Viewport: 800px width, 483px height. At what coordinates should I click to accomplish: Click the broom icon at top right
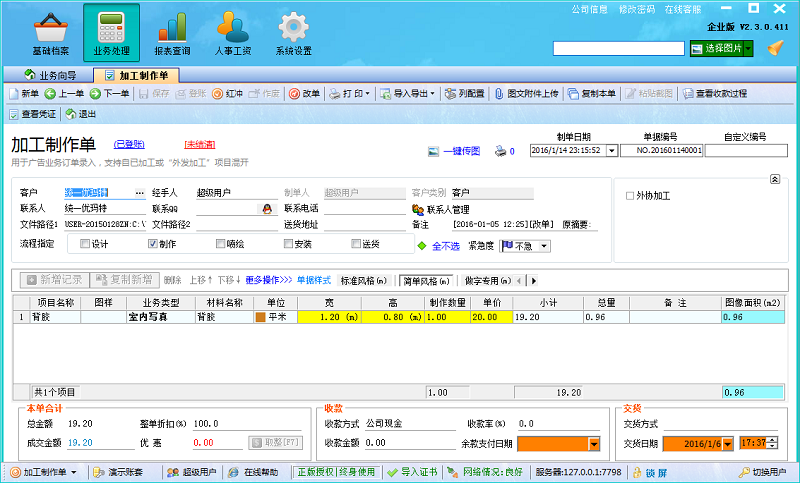[775, 47]
